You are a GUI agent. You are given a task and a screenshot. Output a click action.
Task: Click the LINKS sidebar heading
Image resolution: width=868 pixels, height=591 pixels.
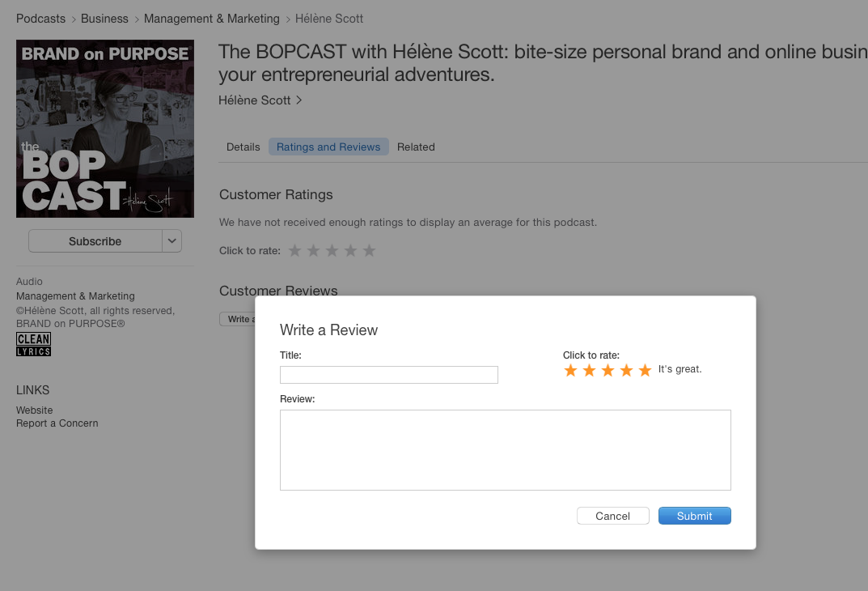click(32, 390)
